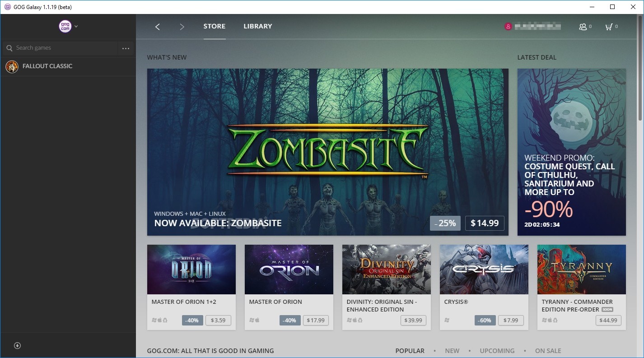Click the Windows icon under Crysis
Viewport: 644px width, 358px height.
(x=447, y=320)
